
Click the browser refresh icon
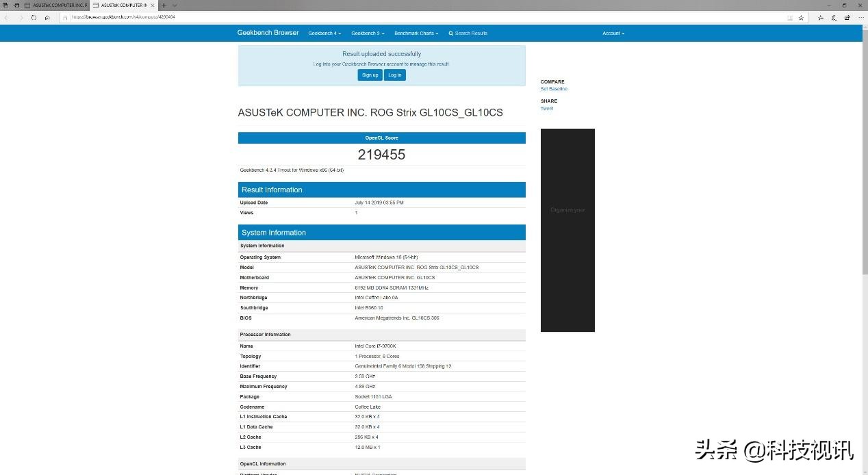click(34, 17)
